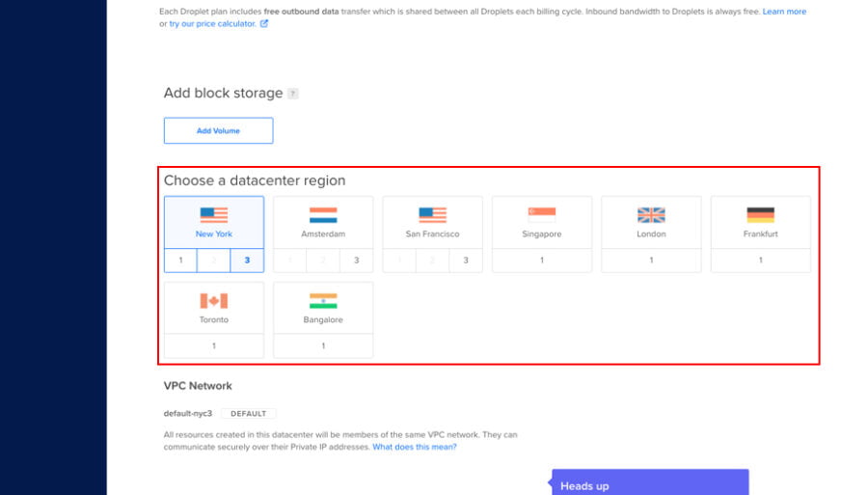Select the Singapore flag icon
868x495 pixels.
pos(541,215)
